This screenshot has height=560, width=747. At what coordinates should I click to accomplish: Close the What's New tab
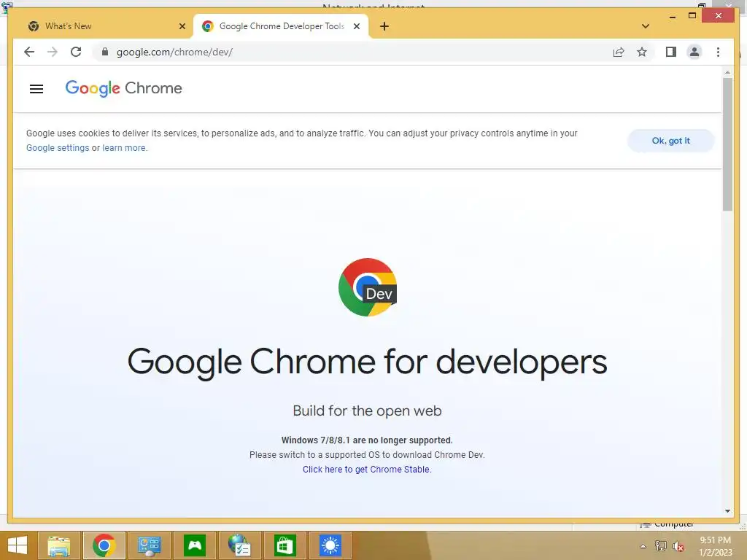click(182, 26)
